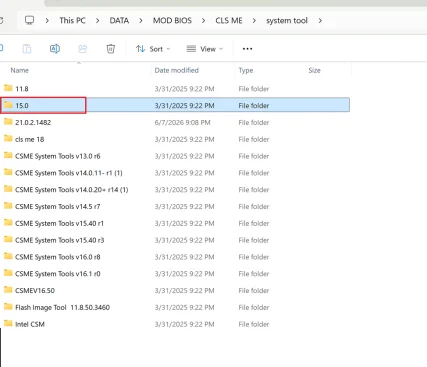Go to CLS ME in the breadcrumb
The image size is (427, 367).
(229, 21)
